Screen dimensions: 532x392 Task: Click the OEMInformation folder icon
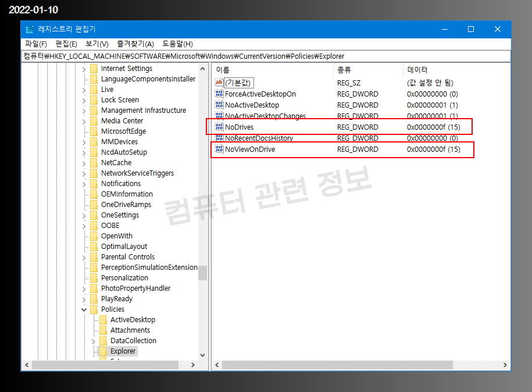[x=94, y=194]
